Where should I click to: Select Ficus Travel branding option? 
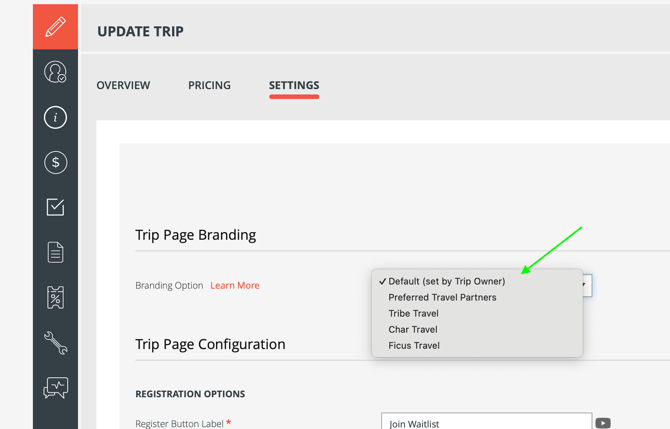click(413, 345)
